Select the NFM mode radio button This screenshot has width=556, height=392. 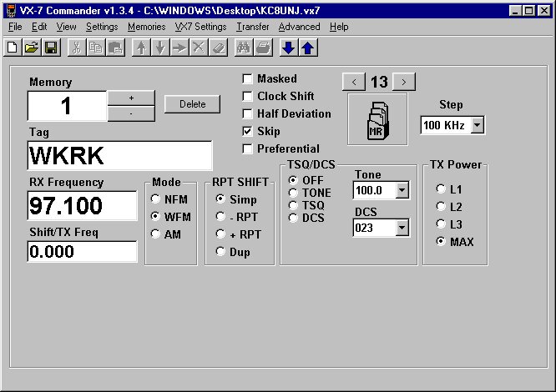pos(155,199)
